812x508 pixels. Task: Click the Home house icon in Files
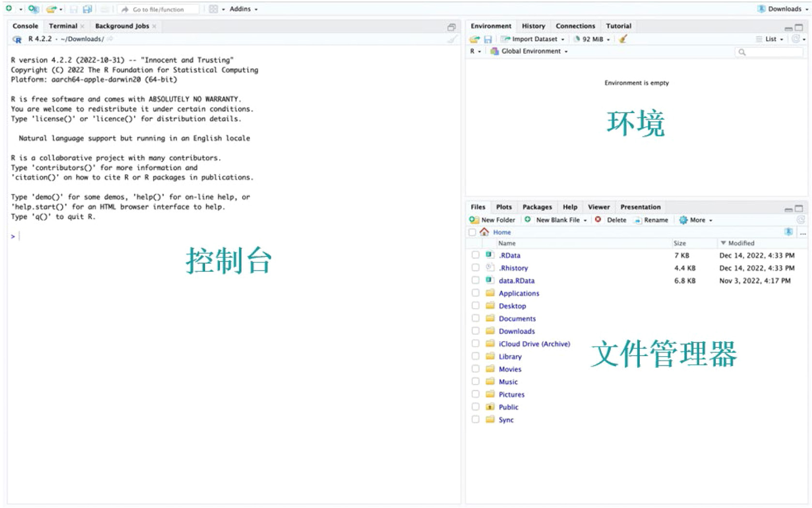point(484,232)
